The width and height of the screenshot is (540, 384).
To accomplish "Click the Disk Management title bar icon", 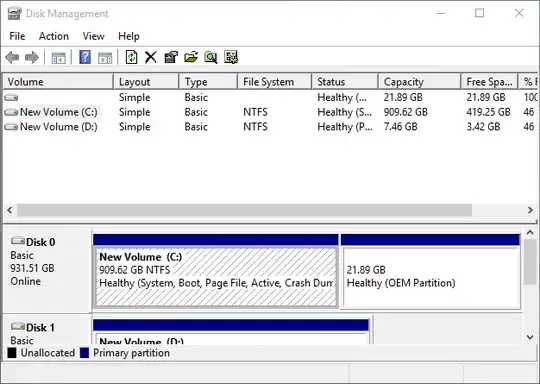I will (x=14, y=13).
